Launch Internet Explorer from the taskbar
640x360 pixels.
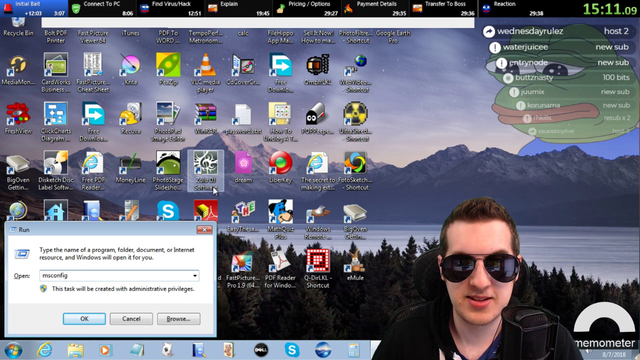44,350
